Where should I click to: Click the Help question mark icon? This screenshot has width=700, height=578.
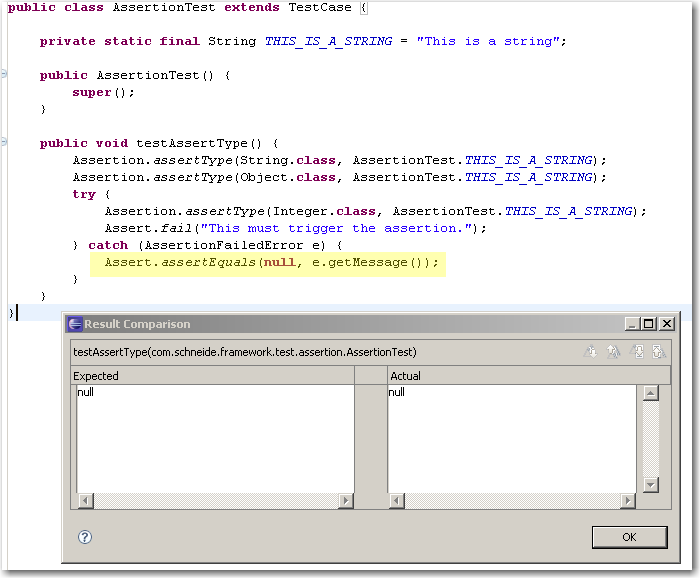pos(85,537)
